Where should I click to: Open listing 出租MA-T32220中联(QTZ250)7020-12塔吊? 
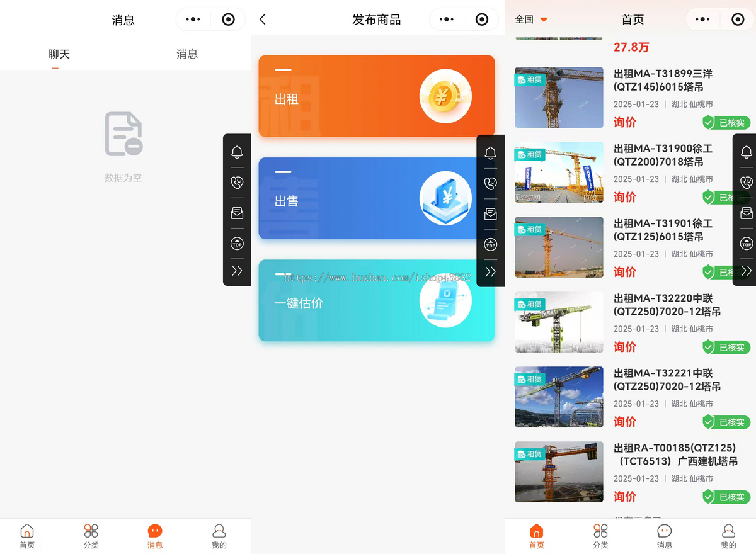[x=667, y=305]
